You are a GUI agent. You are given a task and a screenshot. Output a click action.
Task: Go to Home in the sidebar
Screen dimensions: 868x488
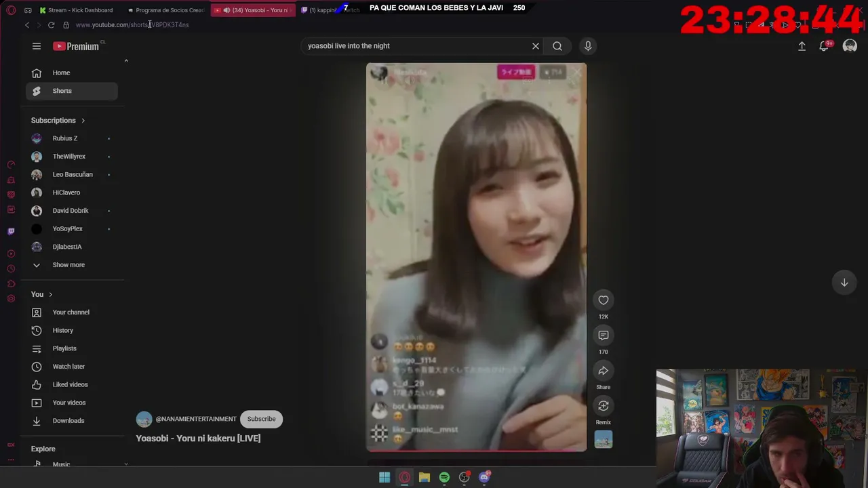(x=72, y=73)
